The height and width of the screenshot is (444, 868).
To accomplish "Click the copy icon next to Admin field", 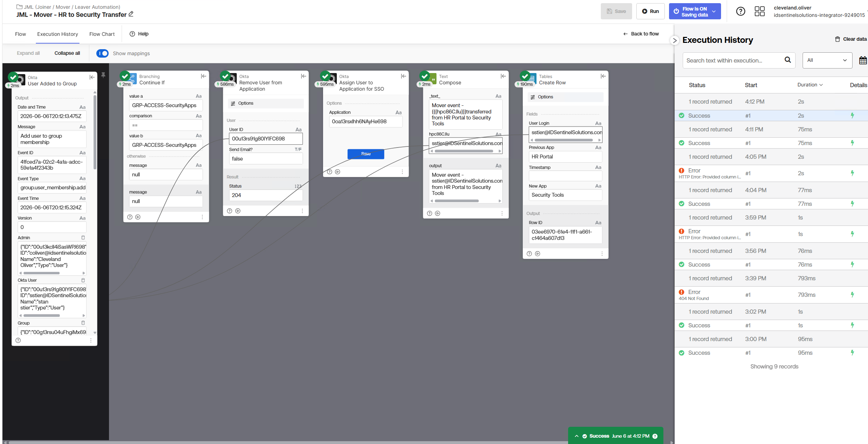I will pos(83,238).
